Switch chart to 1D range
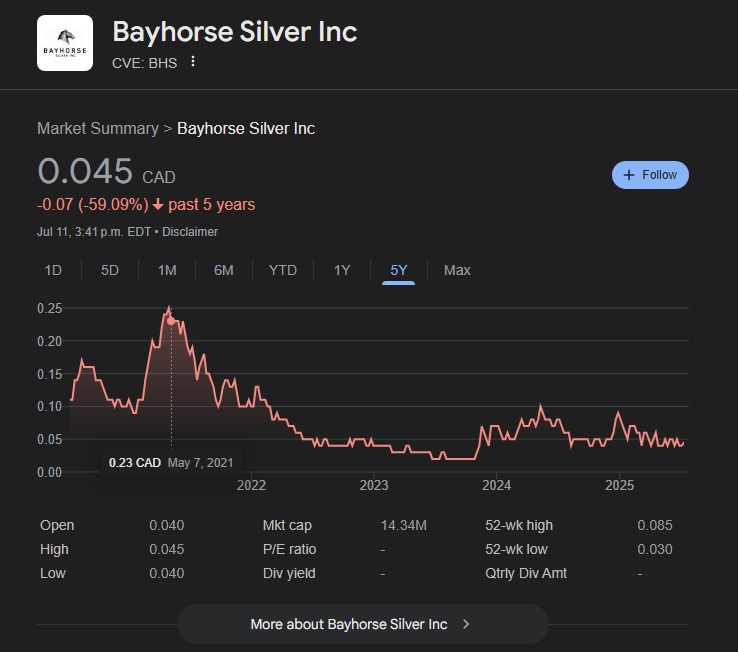 click(53, 270)
